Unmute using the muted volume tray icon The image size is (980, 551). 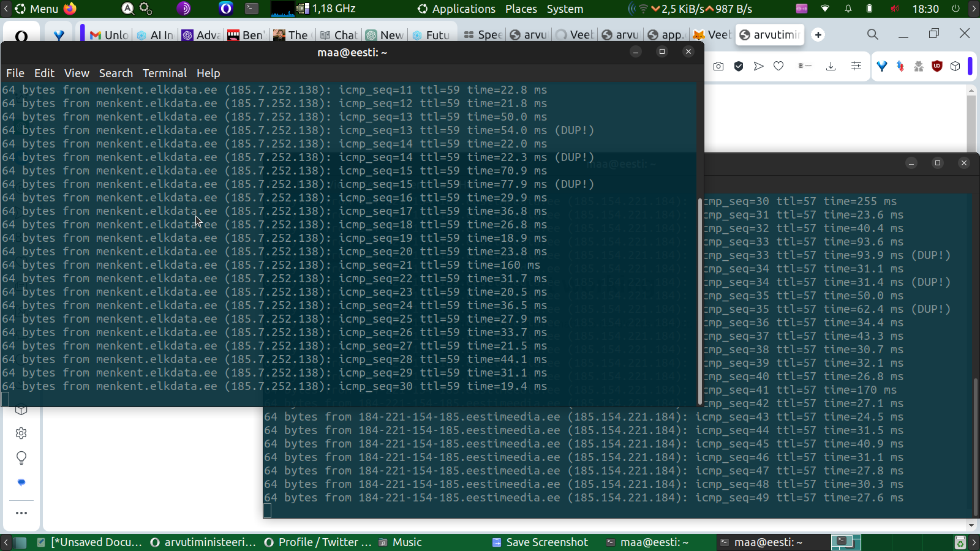[895, 9]
